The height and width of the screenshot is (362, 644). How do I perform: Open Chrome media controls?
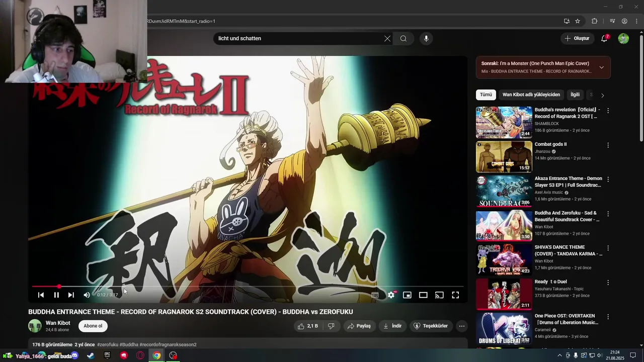[x=612, y=21]
